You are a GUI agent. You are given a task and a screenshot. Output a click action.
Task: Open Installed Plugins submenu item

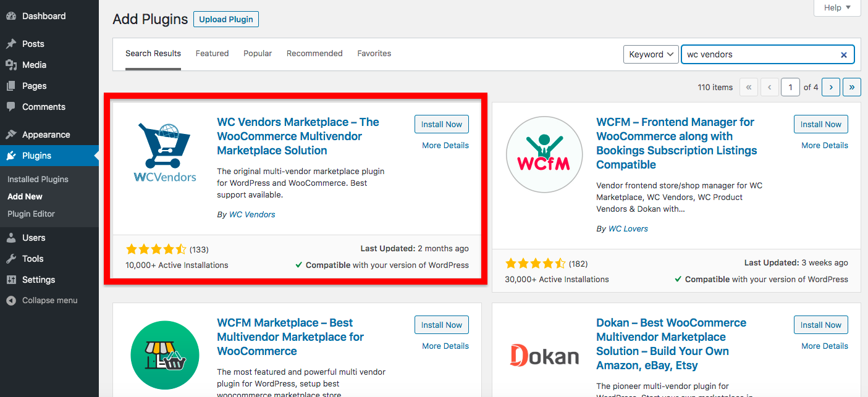point(38,179)
